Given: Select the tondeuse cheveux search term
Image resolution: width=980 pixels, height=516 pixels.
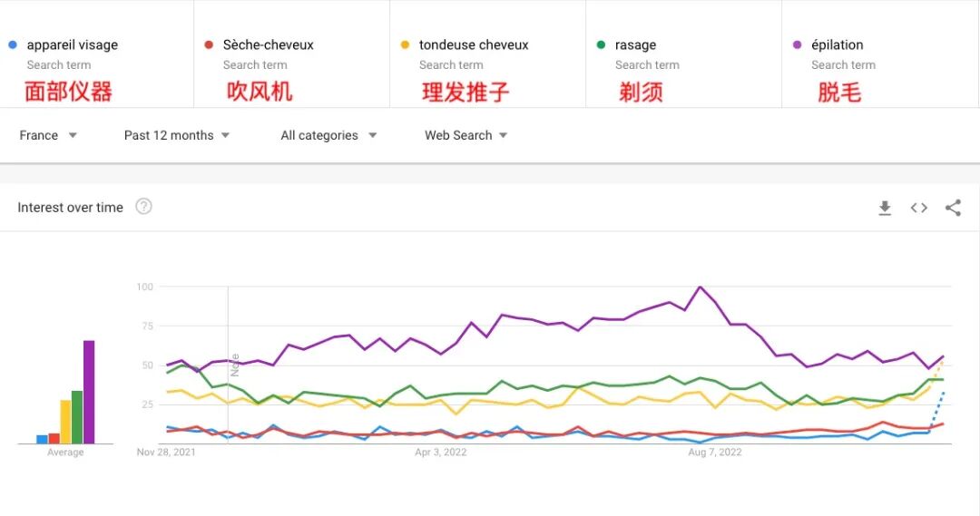Looking at the screenshot, I should [x=474, y=44].
